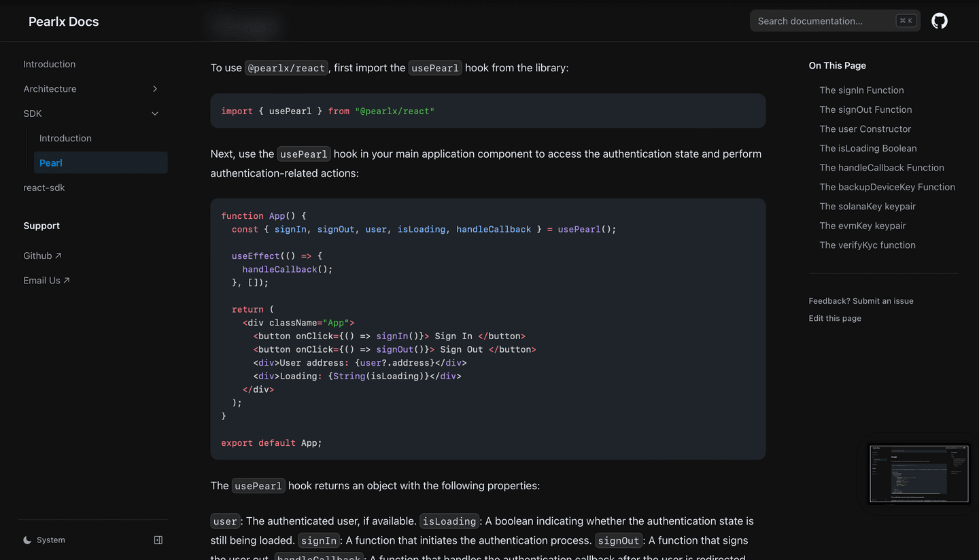Open Introduction under the SDK section
Viewport: 979px width, 560px height.
(65, 138)
